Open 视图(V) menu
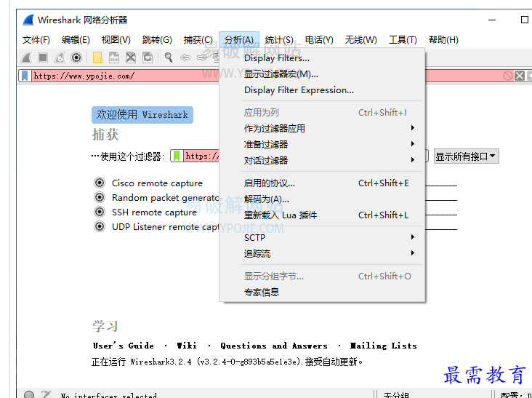532x398 pixels. pyautogui.click(x=116, y=40)
